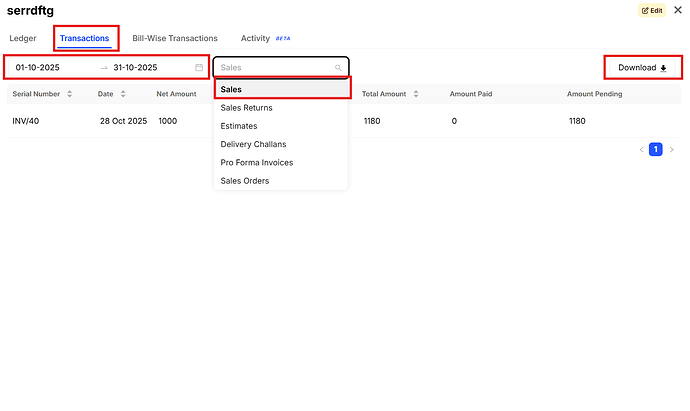
Task: Open the calendar icon in date range
Action: click(x=199, y=67)
